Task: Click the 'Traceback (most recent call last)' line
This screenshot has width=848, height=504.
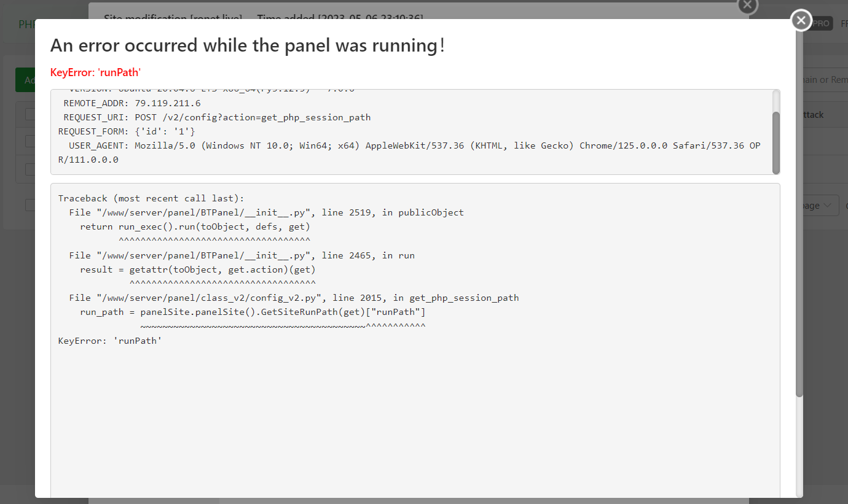Action: click(x=151, y=198)
